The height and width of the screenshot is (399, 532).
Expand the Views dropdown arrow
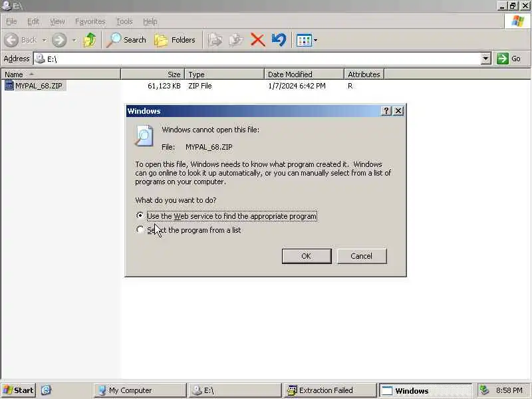click(315, 41)
